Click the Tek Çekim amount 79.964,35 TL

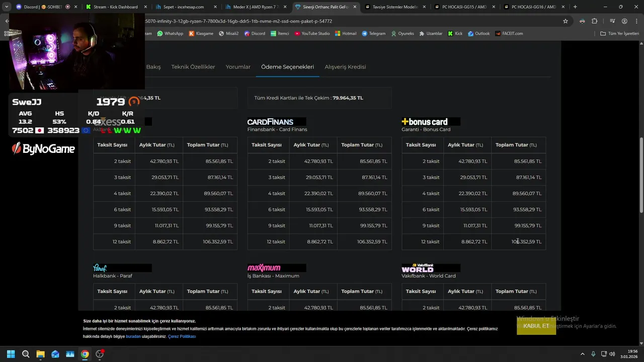coord(348,98)
